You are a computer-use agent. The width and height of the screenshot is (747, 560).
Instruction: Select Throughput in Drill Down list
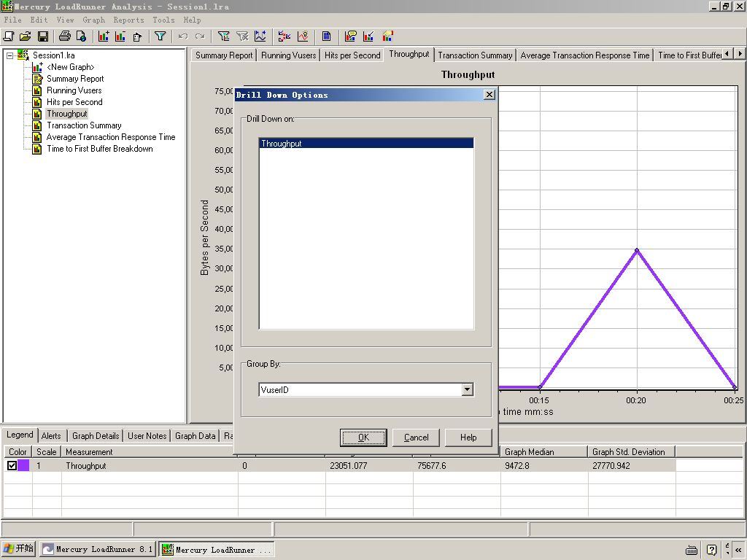click(366, 144)
